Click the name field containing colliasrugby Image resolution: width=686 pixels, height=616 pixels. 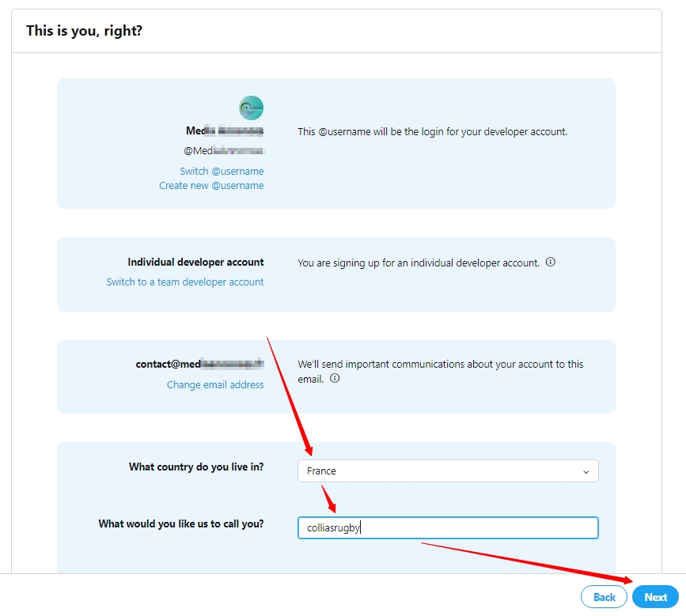[x=448, y=527]
